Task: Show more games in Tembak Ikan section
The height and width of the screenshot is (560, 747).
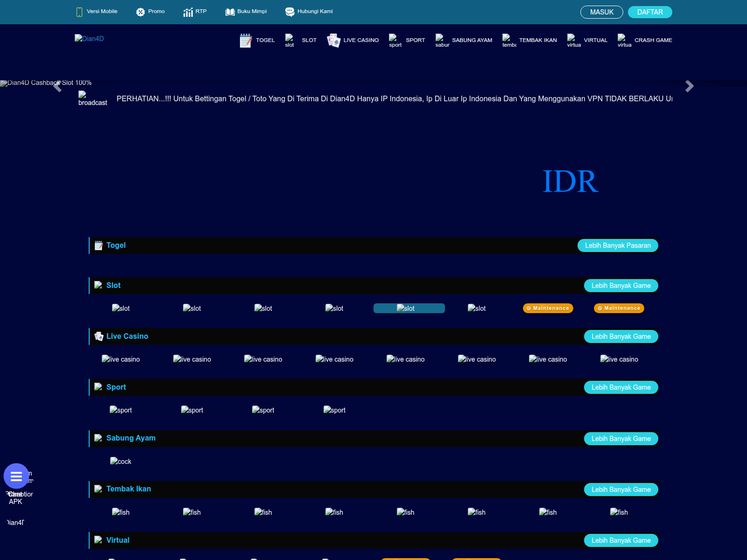Action: (621, 490)
